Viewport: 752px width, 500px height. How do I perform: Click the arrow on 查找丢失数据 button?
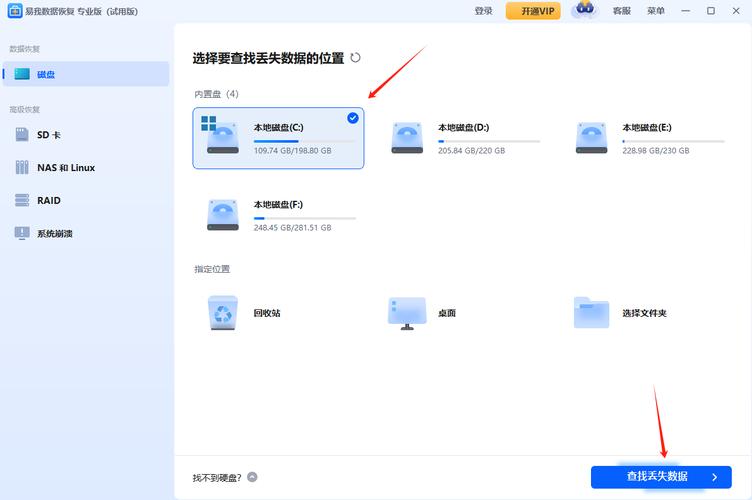[x=715, y=477]
